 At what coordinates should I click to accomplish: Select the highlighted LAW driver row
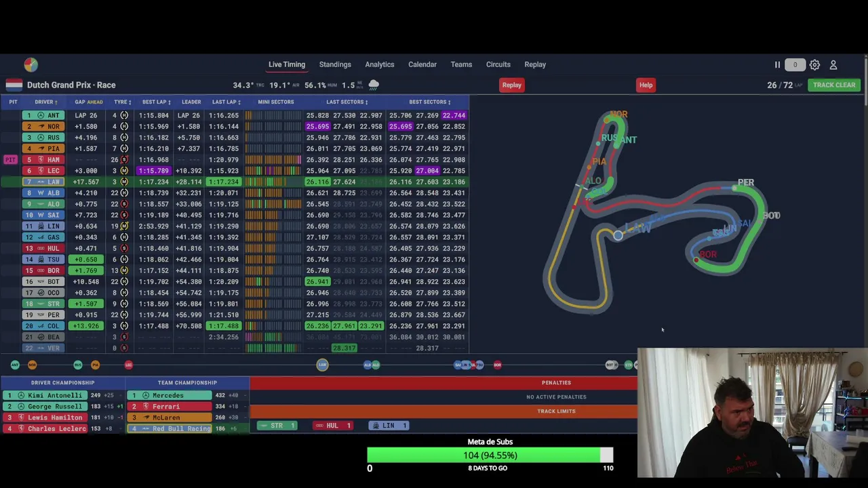234,182
